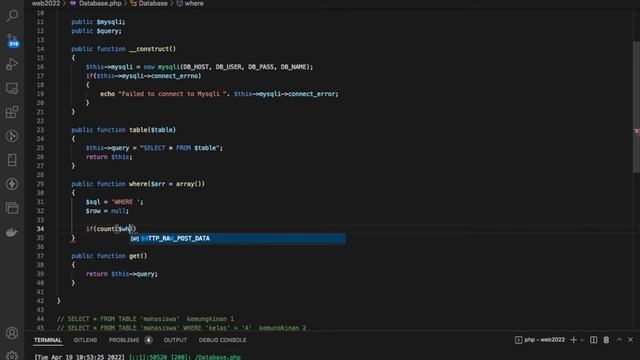Open the Search view in activity bar

pyautogui.click(x=12, y=16)
